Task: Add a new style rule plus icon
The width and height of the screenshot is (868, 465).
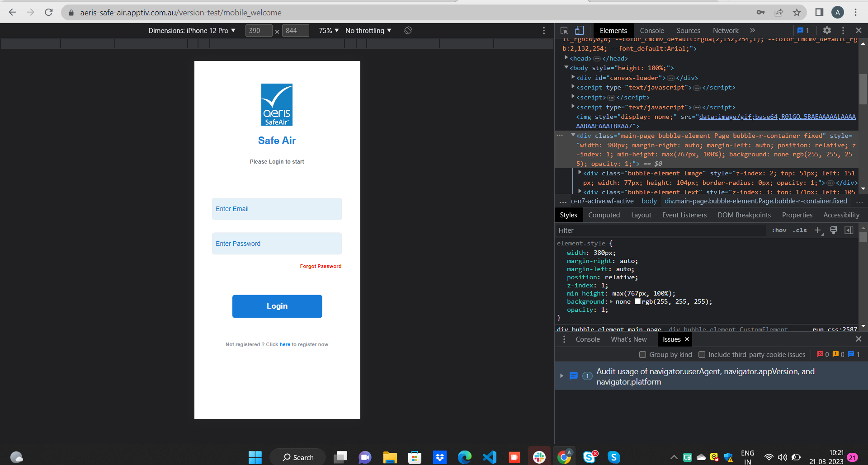Action: tap(817, 230)
